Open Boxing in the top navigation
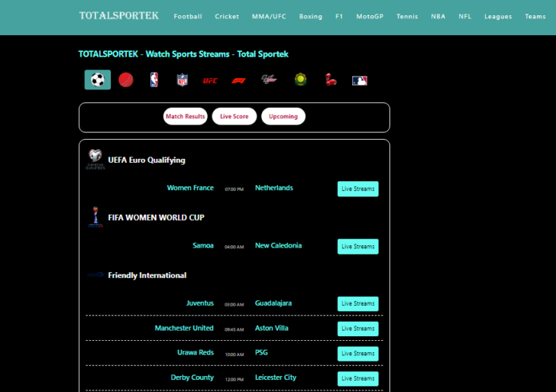The image size is (556, 392). 311,16
